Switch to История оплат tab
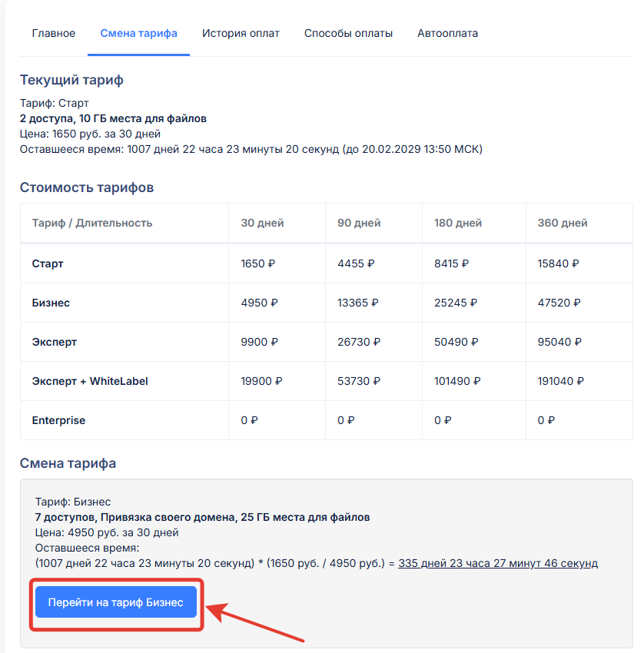This screenshot has width=644, height=653. coord(241,33)
